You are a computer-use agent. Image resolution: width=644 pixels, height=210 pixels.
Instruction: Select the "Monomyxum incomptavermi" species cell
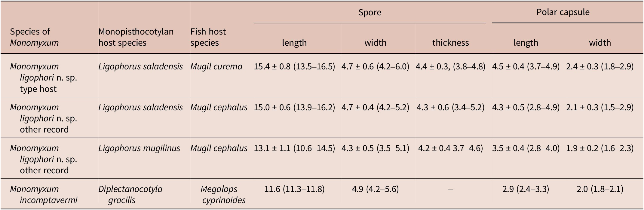click(x=44, y=194)
